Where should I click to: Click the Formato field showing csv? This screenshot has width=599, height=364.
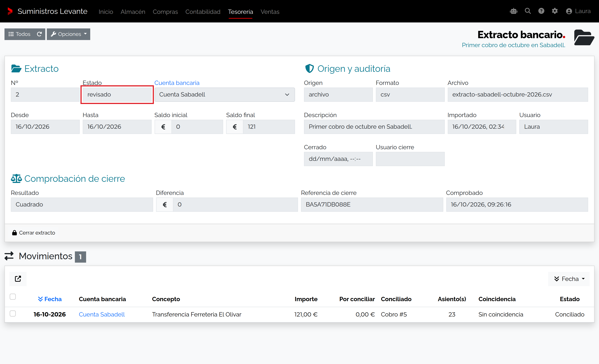[x=410, y=94]
